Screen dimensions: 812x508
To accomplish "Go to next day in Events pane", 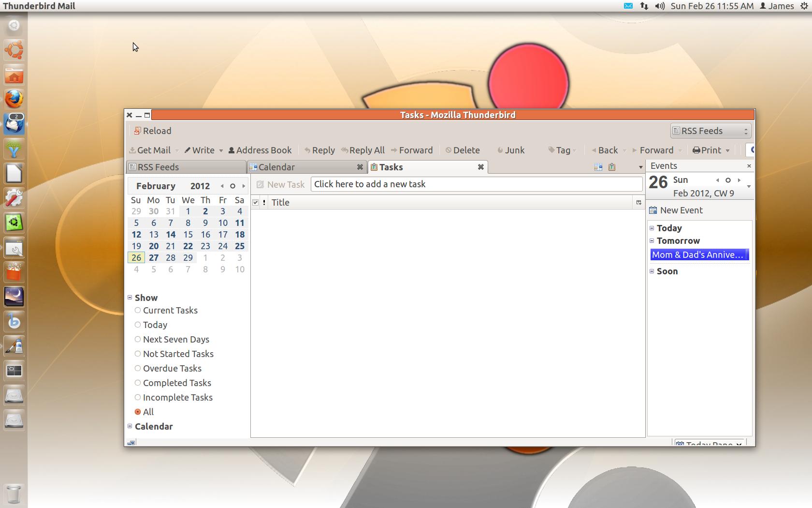I will coord(739,180).
